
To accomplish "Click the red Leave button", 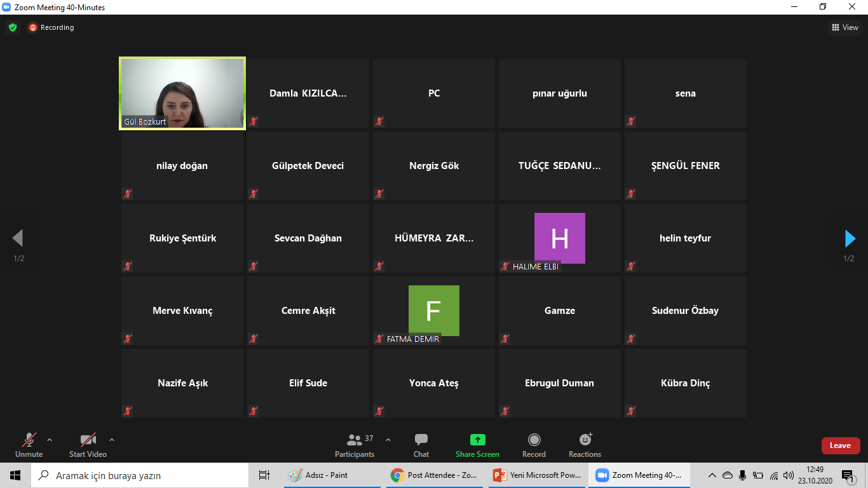I will 840,445.
